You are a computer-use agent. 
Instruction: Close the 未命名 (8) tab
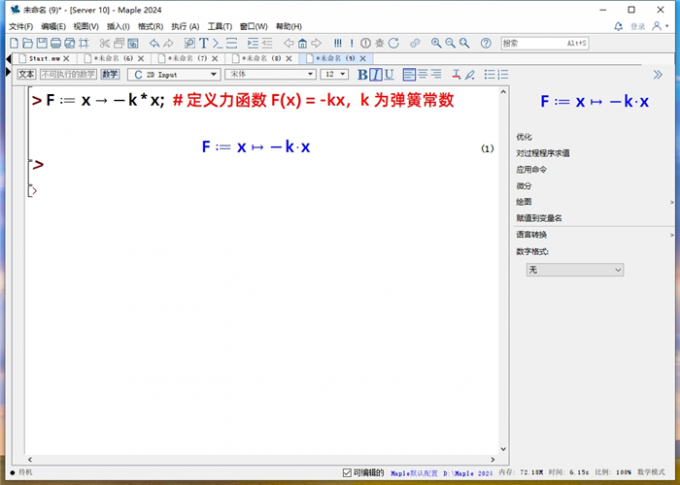[289, 58]
